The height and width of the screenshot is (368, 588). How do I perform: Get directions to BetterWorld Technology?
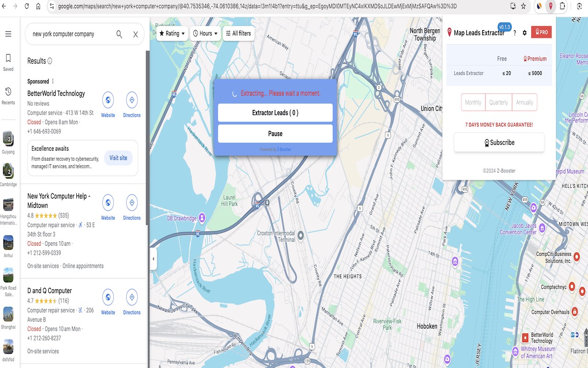[x=132, y=100]
